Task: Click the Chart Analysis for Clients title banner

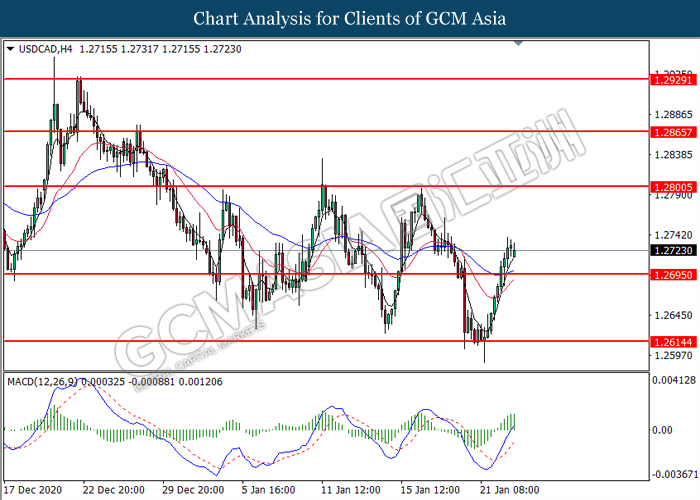Action: 350,18
